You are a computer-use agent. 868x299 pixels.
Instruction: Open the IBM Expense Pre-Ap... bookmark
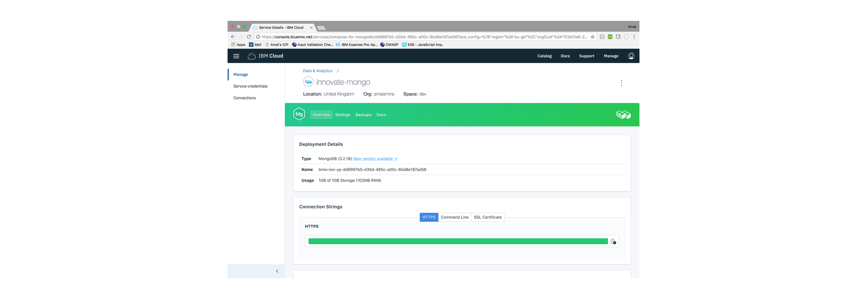(x=357, y=45)
